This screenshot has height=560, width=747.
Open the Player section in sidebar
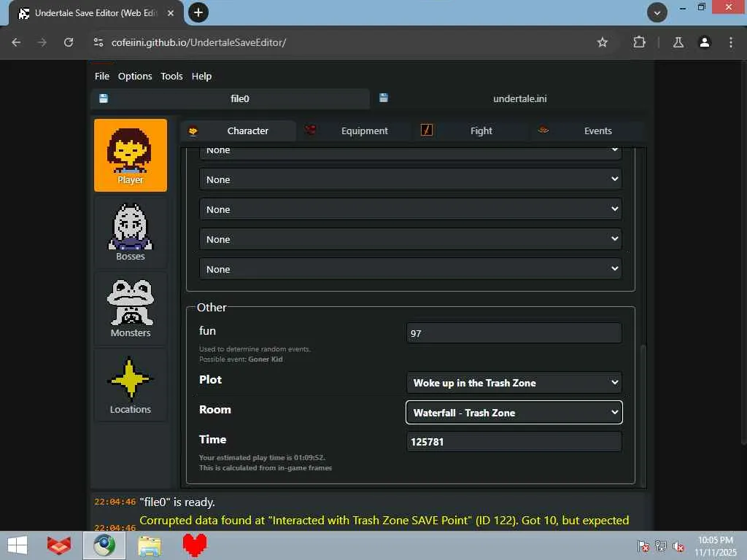click(130, 155)
